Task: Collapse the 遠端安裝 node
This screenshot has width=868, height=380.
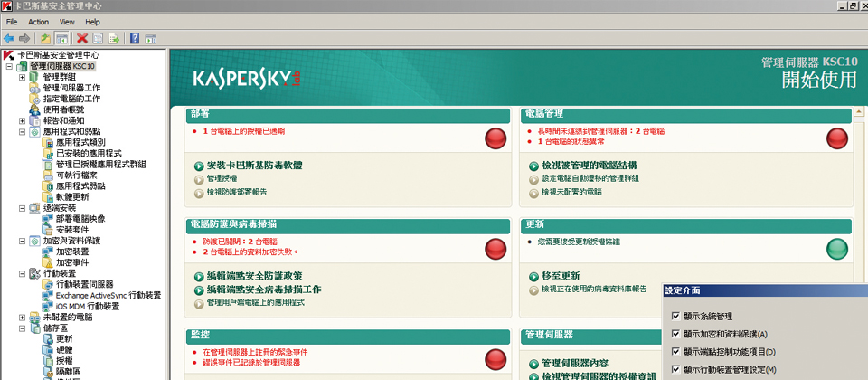Action: point(22,208)
